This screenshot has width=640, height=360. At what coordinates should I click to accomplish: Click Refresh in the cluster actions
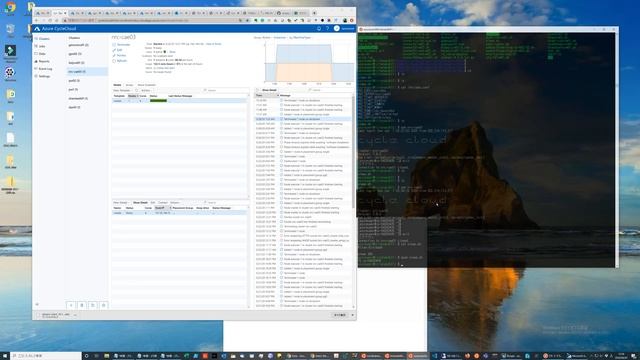[x=120, y=61]
